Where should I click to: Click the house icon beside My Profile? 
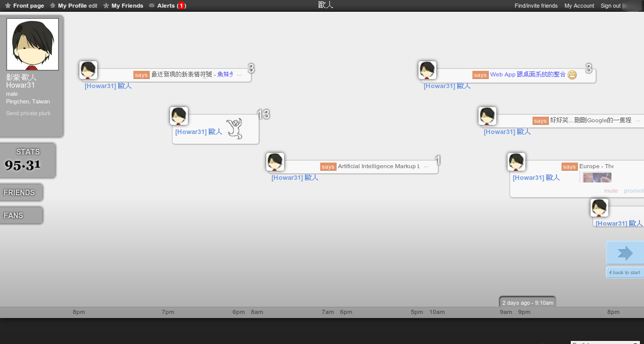(x=52, y=6)
